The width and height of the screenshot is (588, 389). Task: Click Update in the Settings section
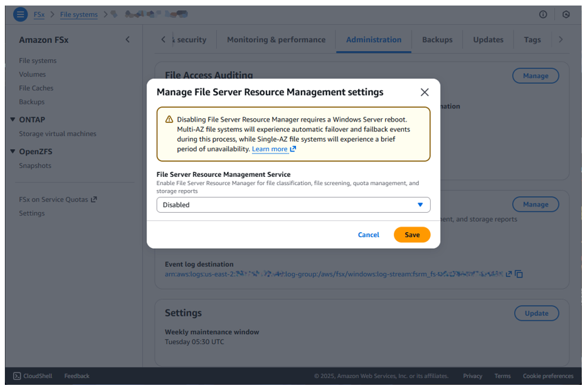tap(536, 314)
